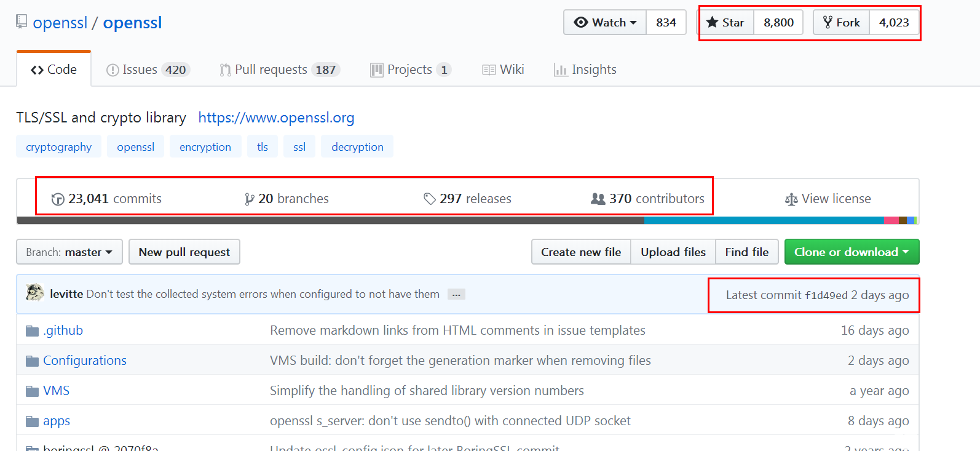Screen dimensions: 980x451
Task: View the Insights graph tab
Action: pos(585,70)
